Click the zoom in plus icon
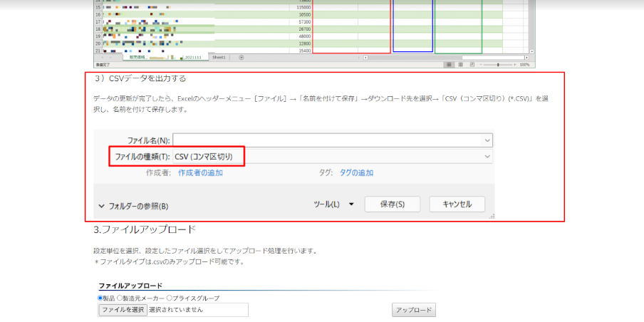Screen dimensions: 644x322 [x=515, y=64]
